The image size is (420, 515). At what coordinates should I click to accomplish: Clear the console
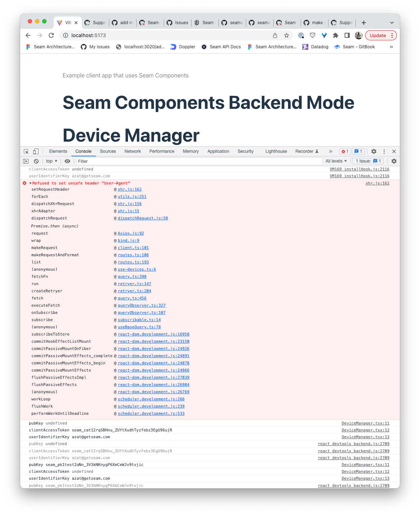36,161
